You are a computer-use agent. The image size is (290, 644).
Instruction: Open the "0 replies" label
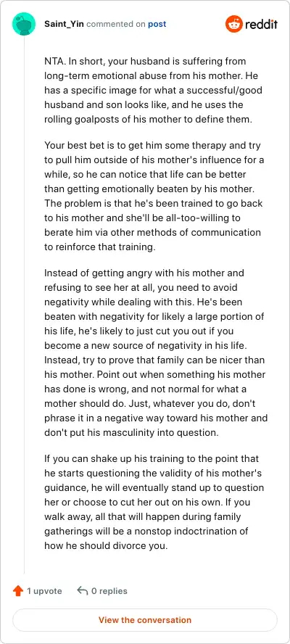[x=109, y=591]
